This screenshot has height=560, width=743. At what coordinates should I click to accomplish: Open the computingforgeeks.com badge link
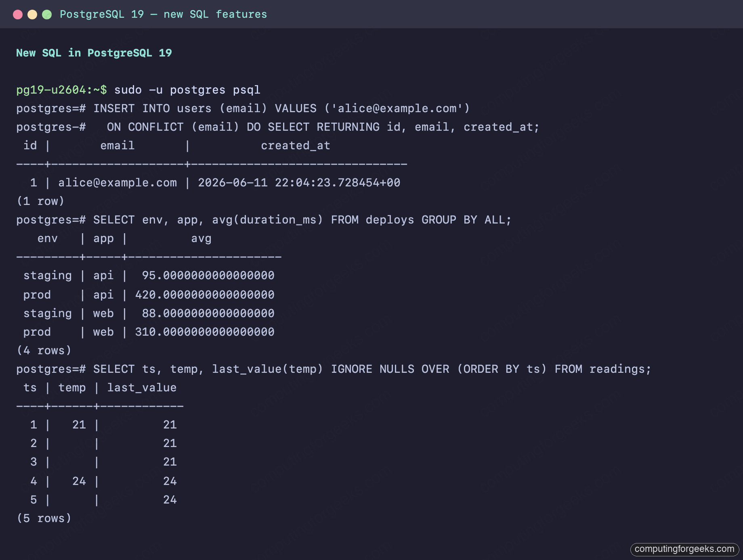click(684, 549)
